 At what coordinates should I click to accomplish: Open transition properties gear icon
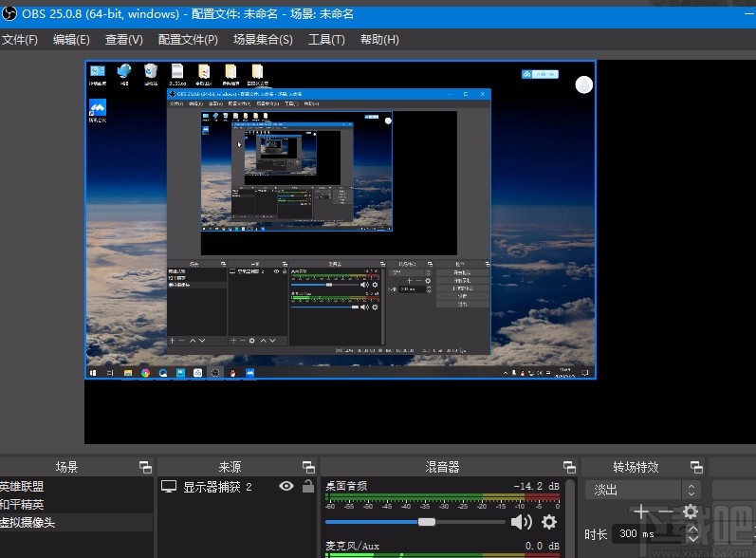click(691, 512)
